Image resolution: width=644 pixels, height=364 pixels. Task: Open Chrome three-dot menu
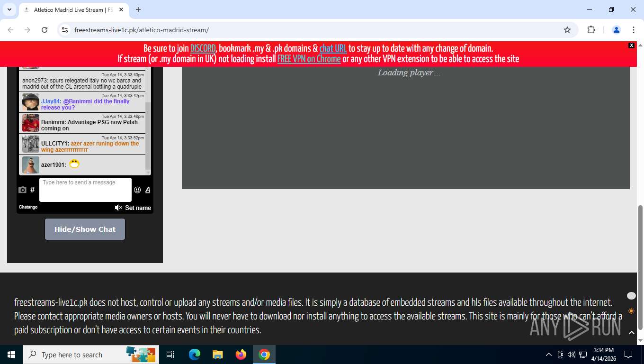pyautogui.click(x=634, y=30)
